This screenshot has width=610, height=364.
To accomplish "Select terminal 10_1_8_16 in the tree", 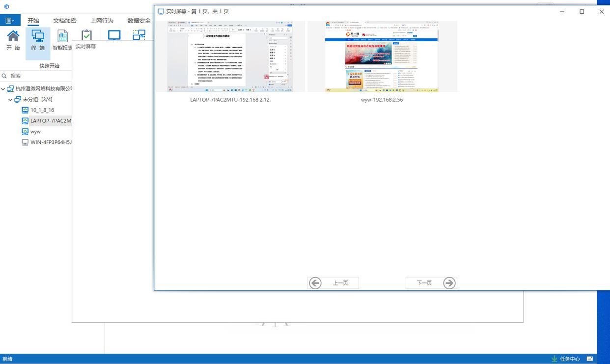I will (42, 110).
